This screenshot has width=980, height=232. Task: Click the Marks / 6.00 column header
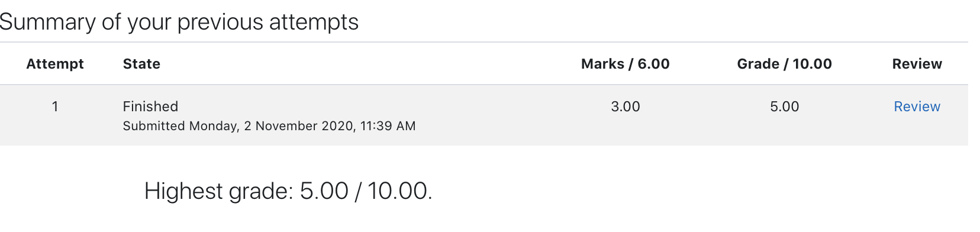point(625,64)
